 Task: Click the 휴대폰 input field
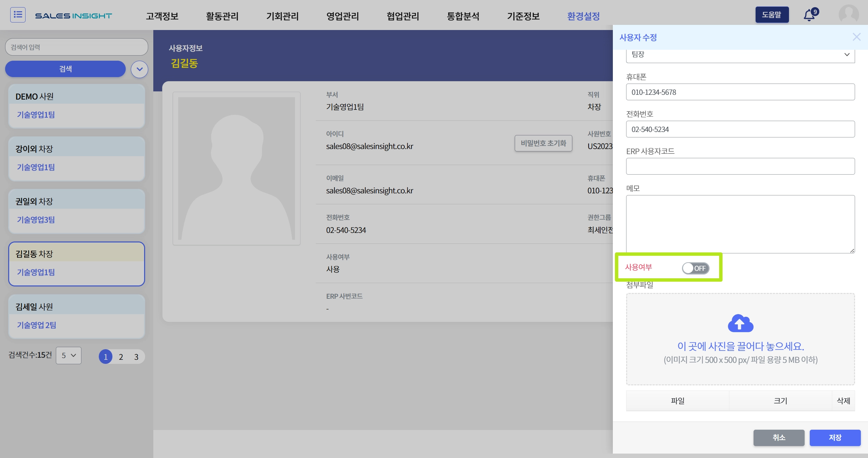pos(740,92)
